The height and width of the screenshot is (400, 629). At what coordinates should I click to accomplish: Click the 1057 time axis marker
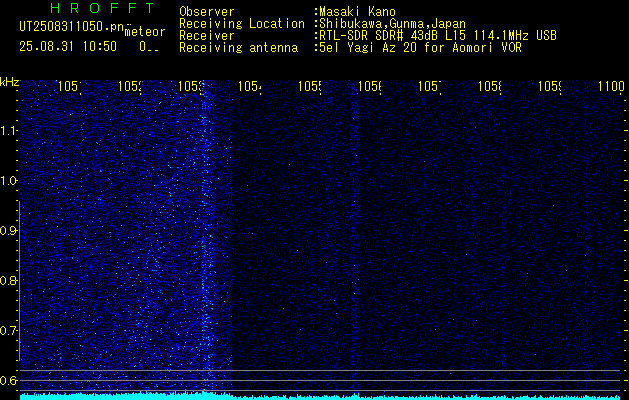click(429, 86)
